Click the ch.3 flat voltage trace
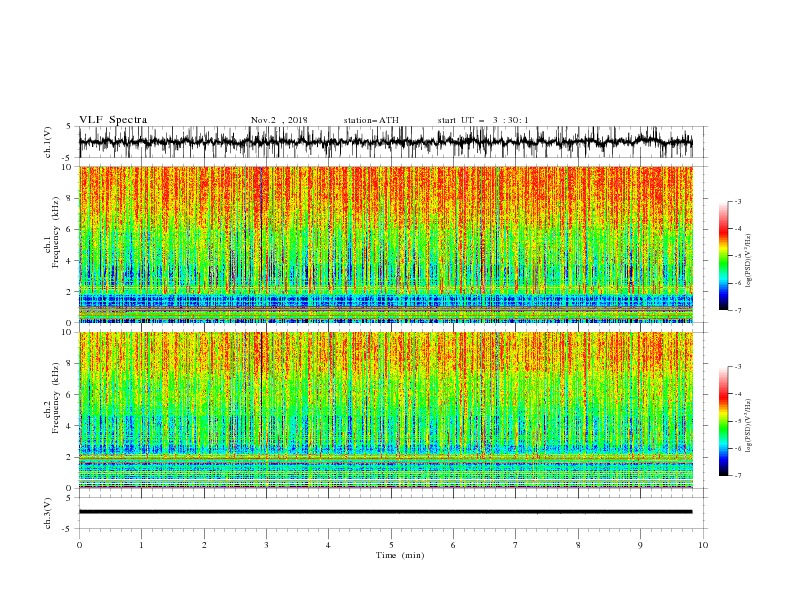This screenshot has height=612, width=792. click(x=385, y=512)
